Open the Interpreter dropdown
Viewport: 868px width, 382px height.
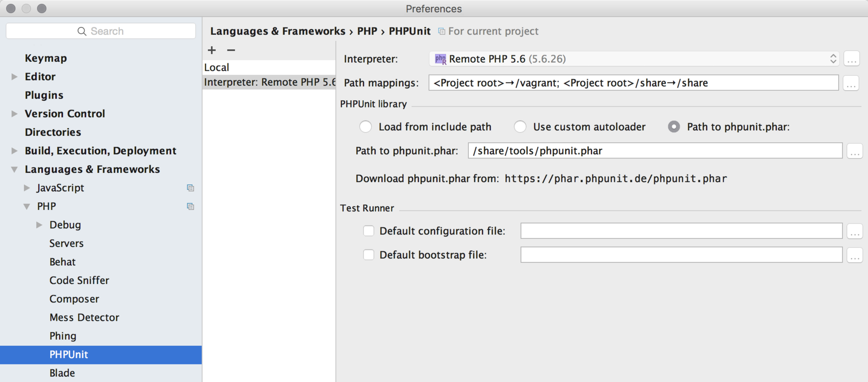(x=633, y=59)
